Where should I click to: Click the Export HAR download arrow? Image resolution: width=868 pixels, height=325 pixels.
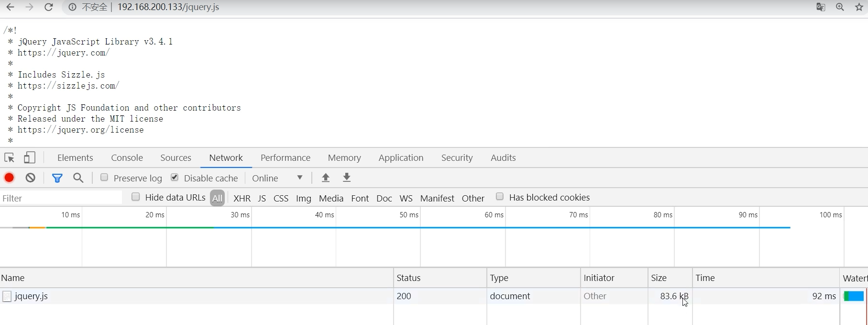click(347, 178)
